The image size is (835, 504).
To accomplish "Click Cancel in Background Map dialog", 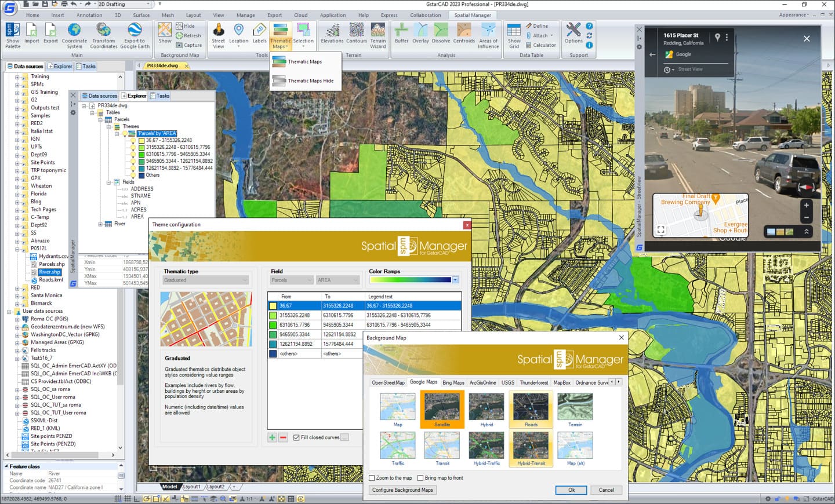I will point(607,490).
